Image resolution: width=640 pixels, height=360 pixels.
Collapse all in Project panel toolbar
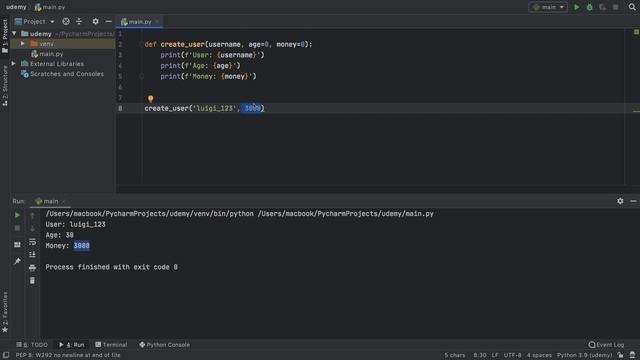79,21
